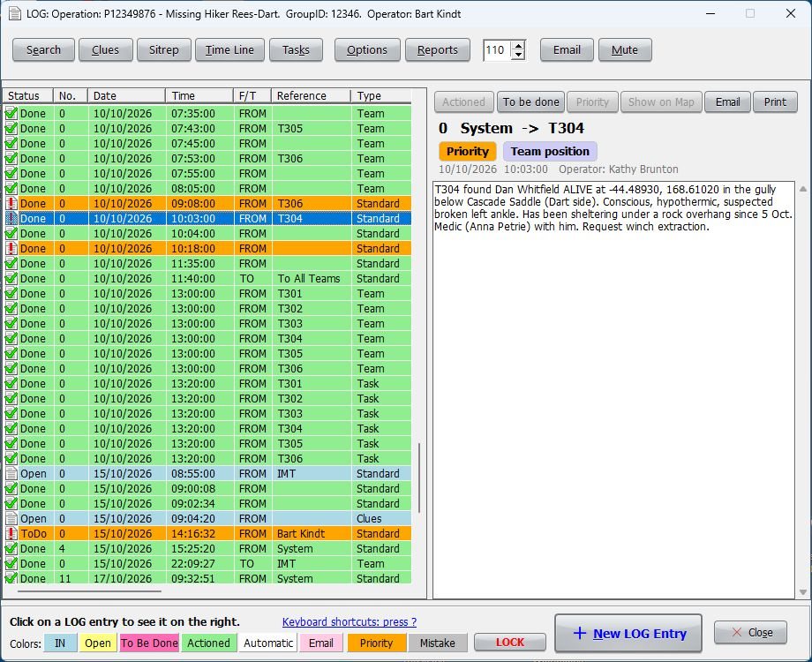Screen dimensions: 812x662
Task: Click the Email button above the entry details
Action: (x=727, y=102)
